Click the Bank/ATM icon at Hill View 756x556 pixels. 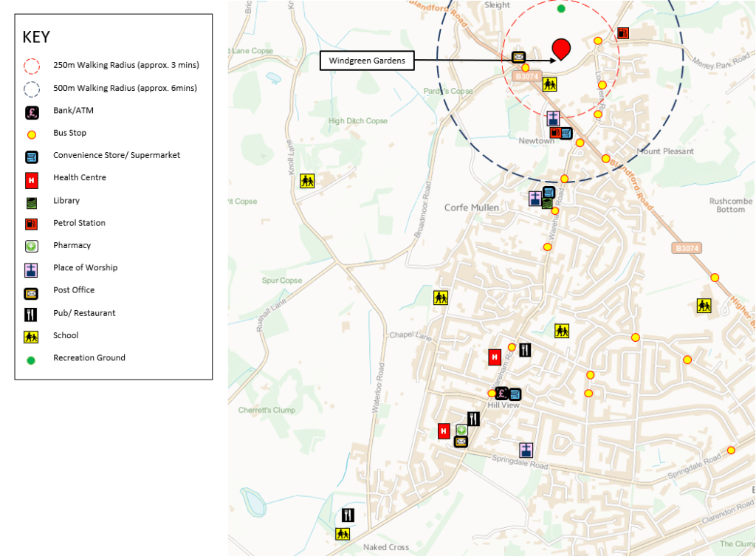[501, 394]
